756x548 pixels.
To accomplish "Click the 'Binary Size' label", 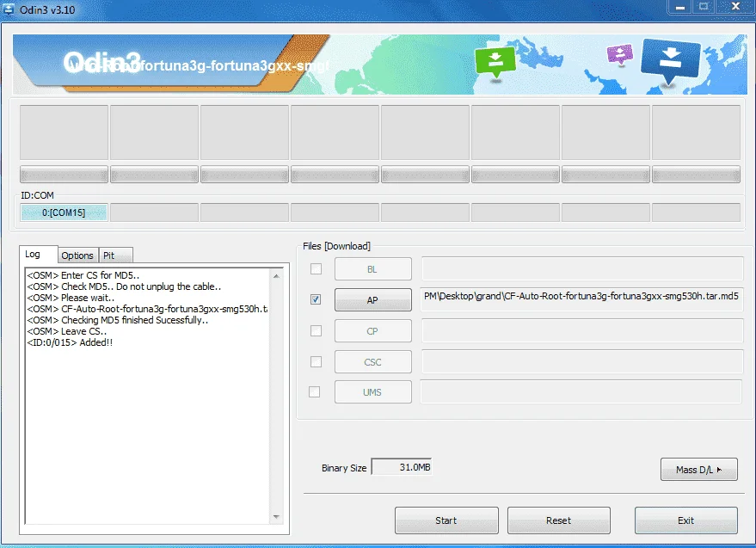I will (344, 468).
